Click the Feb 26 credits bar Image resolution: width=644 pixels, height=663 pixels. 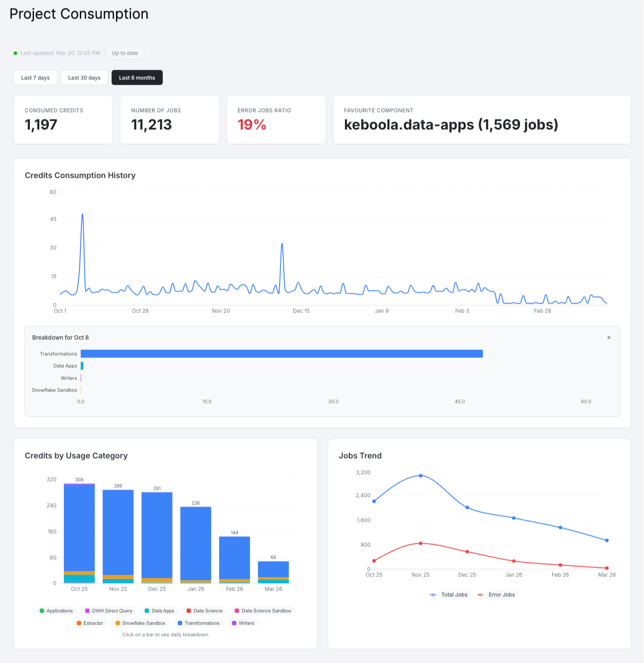[235, 560]
